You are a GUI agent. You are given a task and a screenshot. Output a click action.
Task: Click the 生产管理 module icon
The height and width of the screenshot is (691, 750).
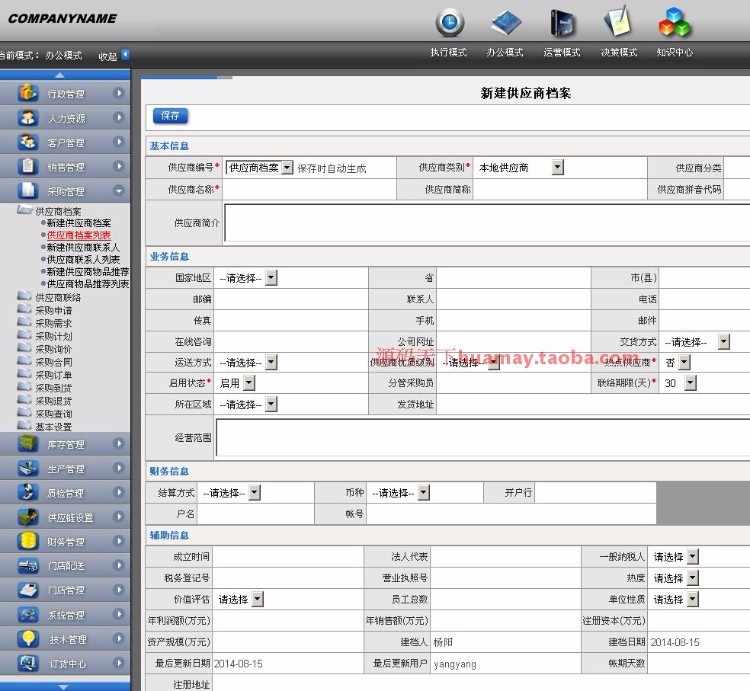[28, 468]
